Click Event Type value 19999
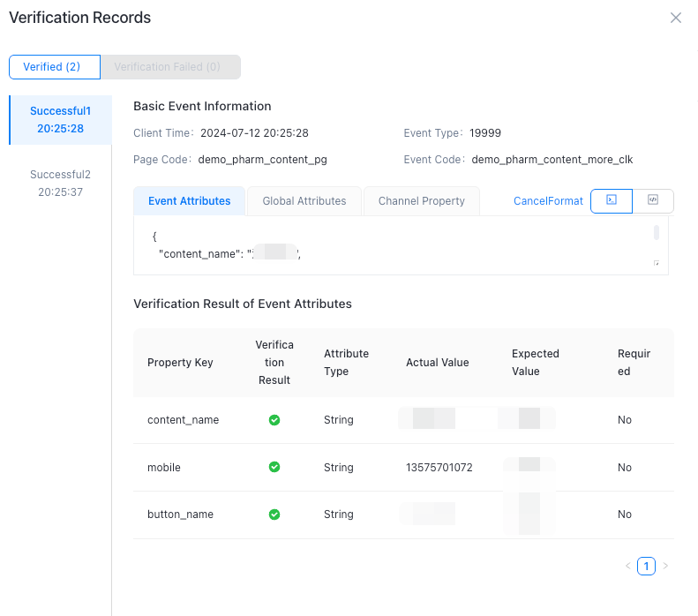Image resolution: width=698 pixels, height=616 pixels. point(484,133)
